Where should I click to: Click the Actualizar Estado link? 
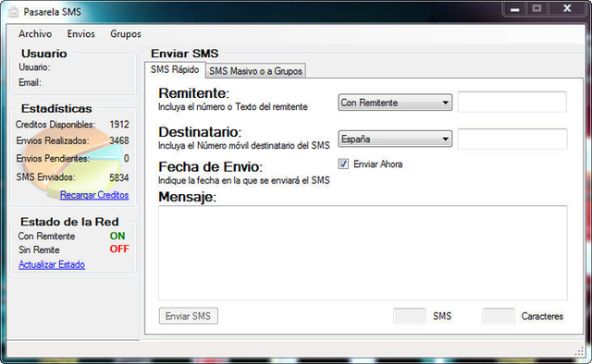(x=52, y=264)
